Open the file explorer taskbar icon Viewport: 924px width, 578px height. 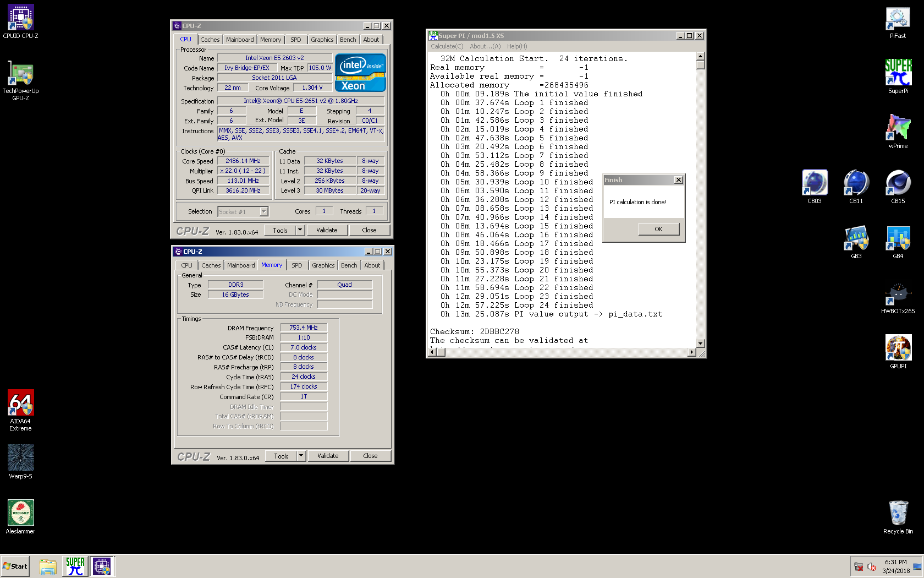click(x=48, y=566)
